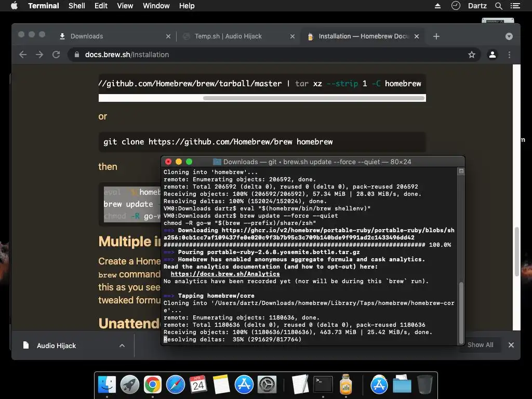Open the Help menu
Screen dimensions: 532x399
click(187, 6)
